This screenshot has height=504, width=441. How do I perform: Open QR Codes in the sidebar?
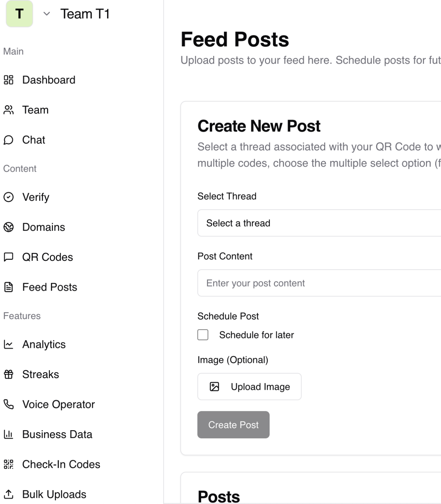47,257
